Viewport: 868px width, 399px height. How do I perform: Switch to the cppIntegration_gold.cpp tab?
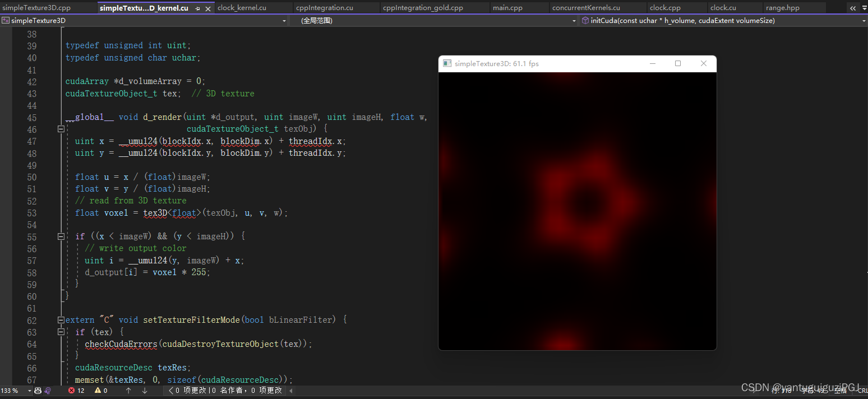click(423, 8)
